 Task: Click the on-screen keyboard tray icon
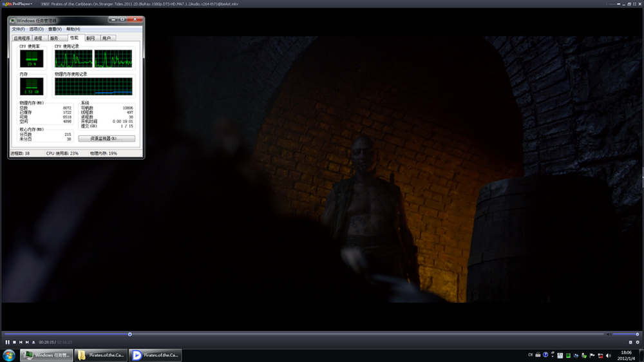tap(538, 355)
